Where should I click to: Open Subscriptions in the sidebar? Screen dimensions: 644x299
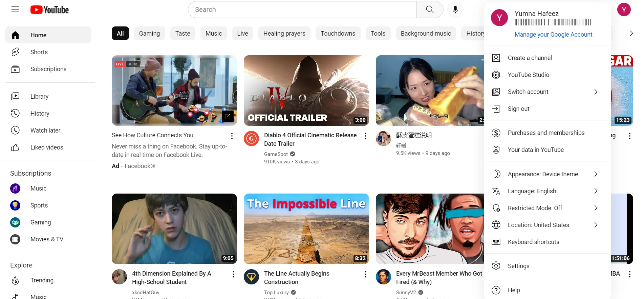[48, 69]
